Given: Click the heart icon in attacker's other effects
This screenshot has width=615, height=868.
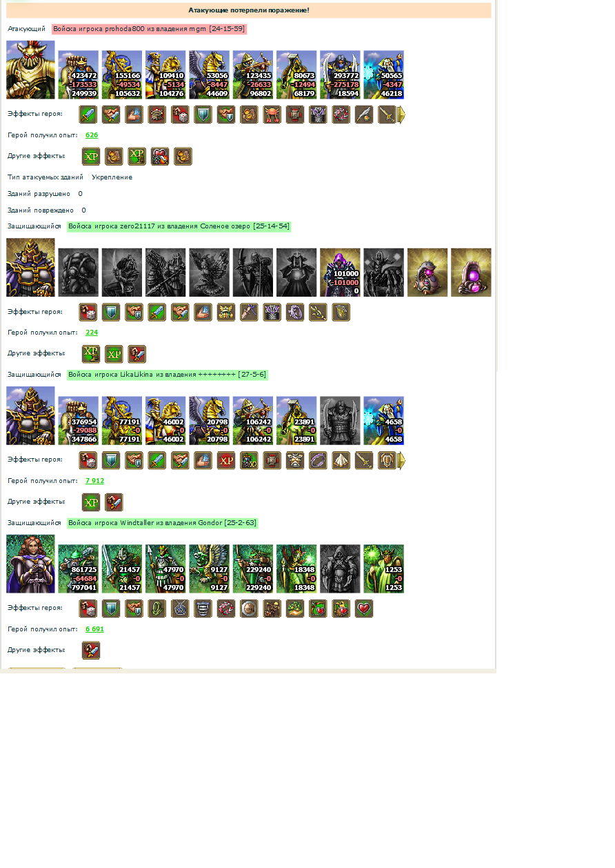Looking at the screenshot, I should tap(160, 157).
